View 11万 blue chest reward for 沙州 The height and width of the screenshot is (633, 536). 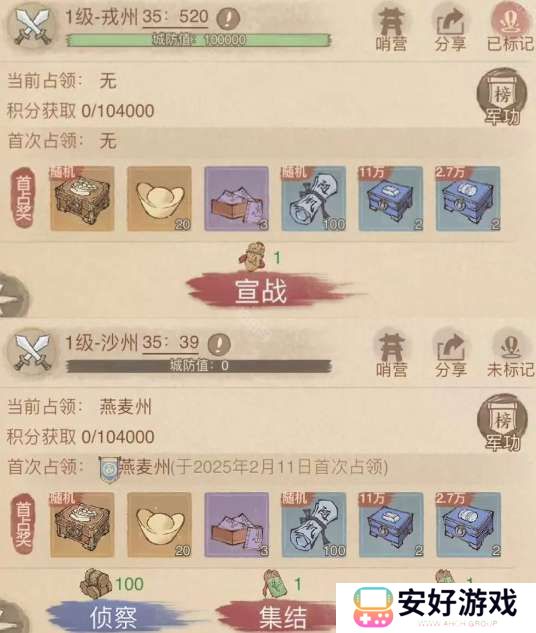pyautogui.click(x=391, y=524)
